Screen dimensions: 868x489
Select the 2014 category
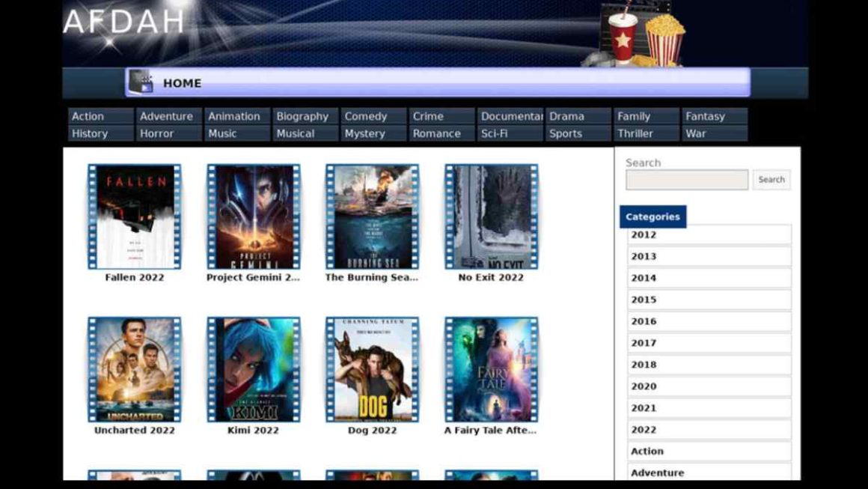pos(709,278)
